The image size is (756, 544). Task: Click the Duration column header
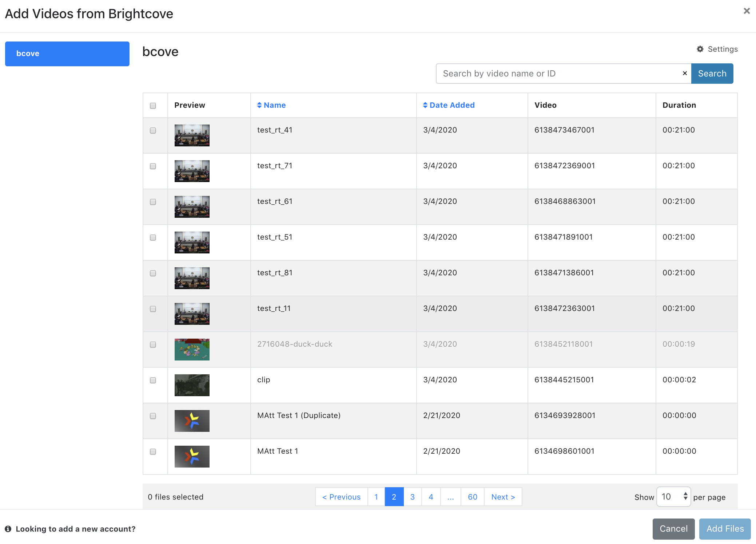click(679, 105)
